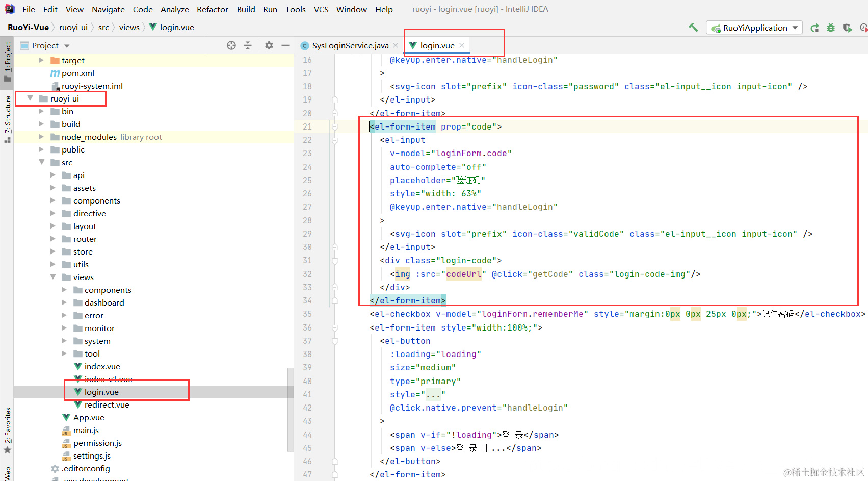Select the index_v1.vue file icon

[x=78, y=379]
